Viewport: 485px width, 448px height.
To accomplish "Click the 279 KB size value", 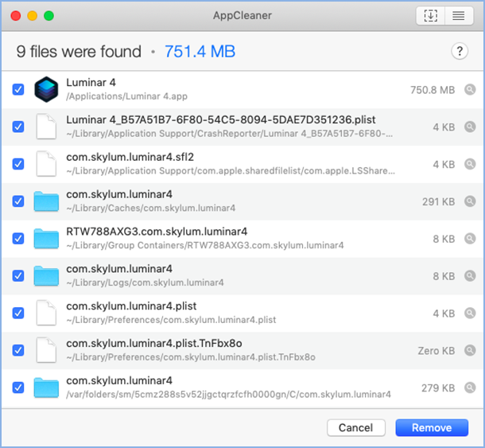I will click(438, 388).
